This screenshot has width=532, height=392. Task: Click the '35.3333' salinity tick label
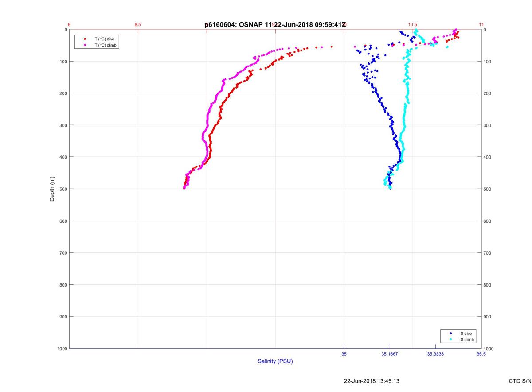click(435, 354)
